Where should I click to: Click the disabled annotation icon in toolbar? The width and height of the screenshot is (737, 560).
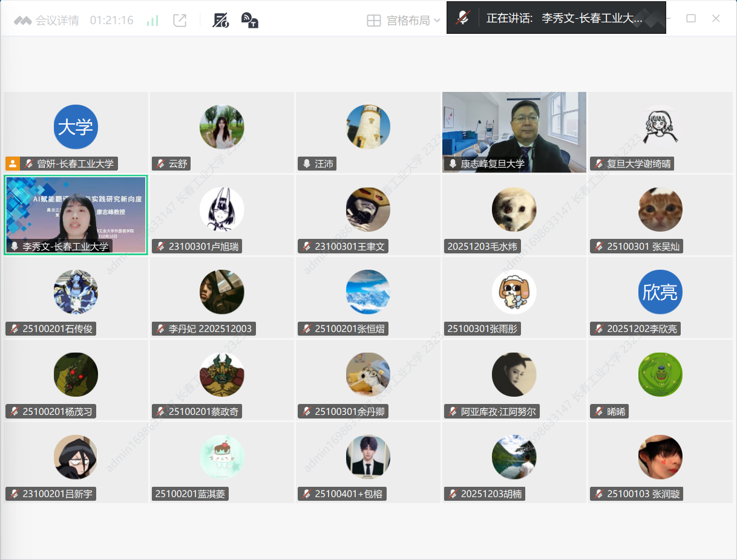(x=220, y=21)
